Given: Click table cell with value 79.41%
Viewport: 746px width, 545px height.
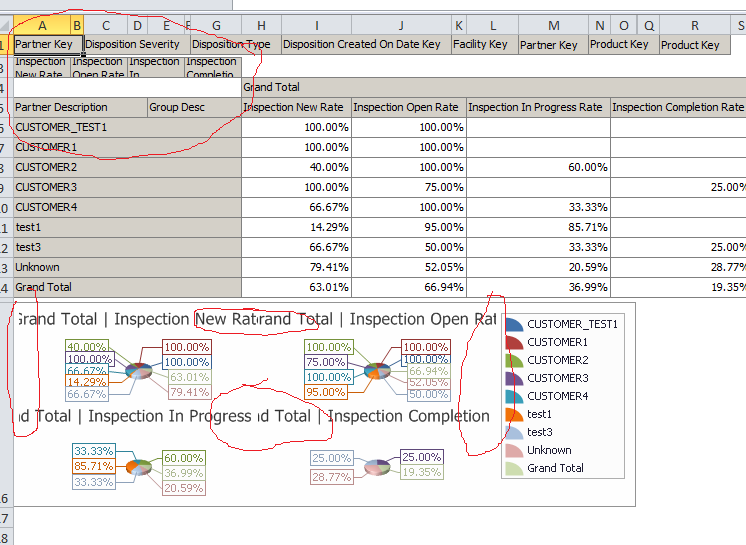Looking at the screenshot, I should [x=296, y=267].
